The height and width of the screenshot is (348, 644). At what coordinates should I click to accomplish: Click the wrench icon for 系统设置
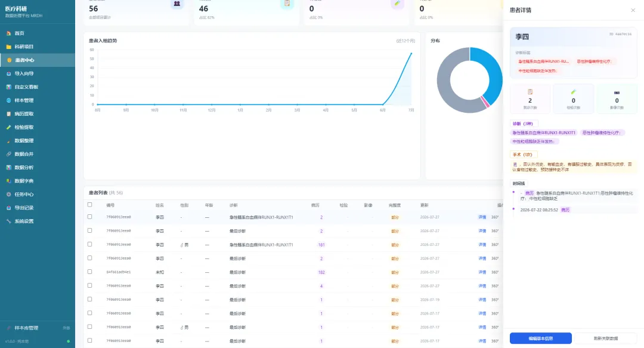[8, 221]
